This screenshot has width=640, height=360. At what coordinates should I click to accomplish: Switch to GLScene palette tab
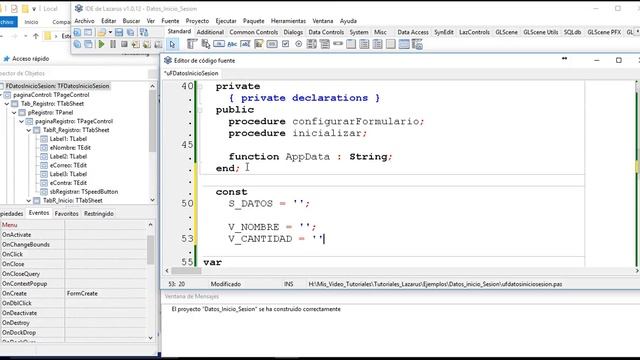click(x=506, y=32)
